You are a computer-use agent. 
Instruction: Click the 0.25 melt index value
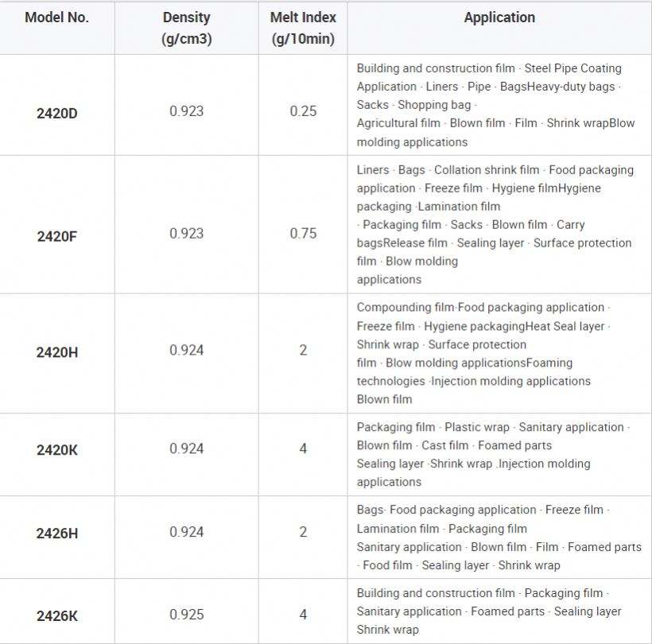pos(303,111)
